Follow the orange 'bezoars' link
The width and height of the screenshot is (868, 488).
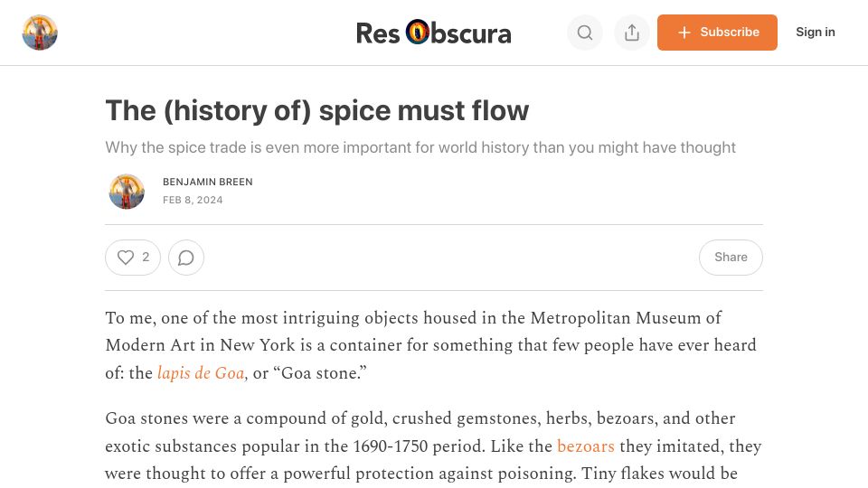tap(586, 446)
